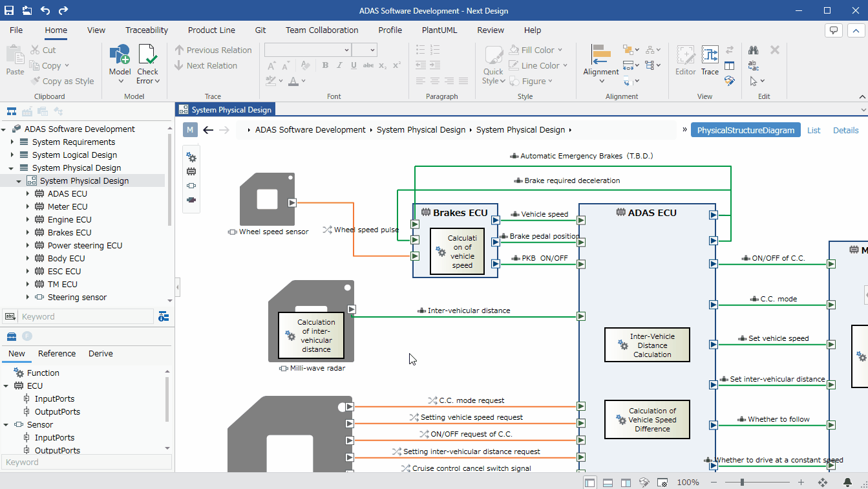Image resolution: width=868 pixels, height=489 pixels.
Task: Open font size combo box
Action: pyautogui.click(x=364, y=50)
